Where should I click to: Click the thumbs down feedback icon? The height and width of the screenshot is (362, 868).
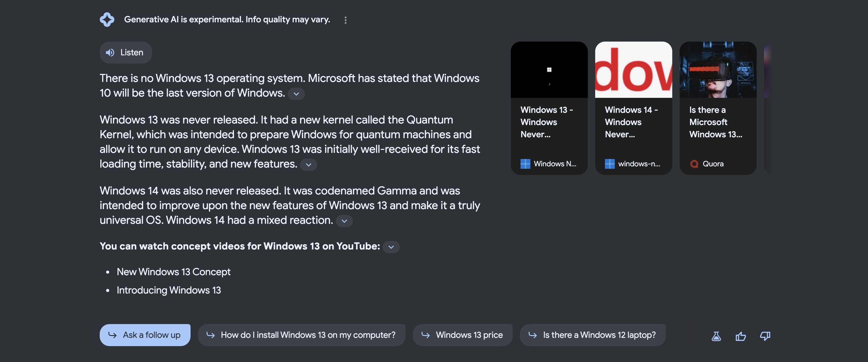pos(765,336)
